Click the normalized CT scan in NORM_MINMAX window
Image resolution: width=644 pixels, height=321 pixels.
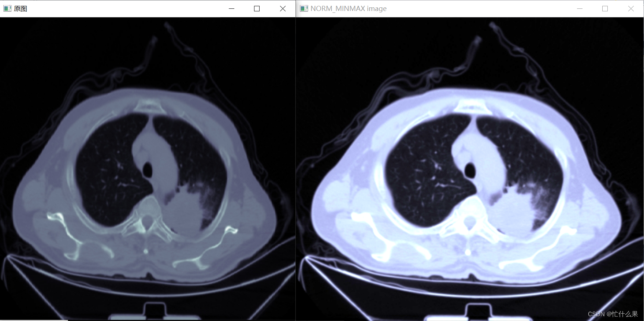click(x=470, y=169)
